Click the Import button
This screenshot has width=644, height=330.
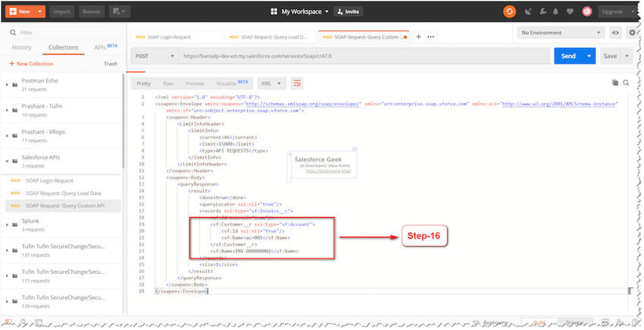[x=62, y=11]
